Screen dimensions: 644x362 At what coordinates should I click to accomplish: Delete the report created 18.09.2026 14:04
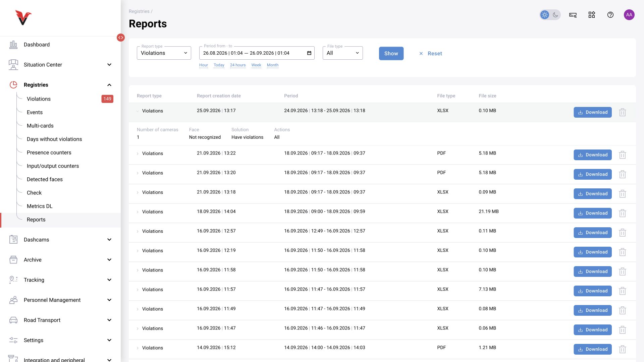(623, 213)
